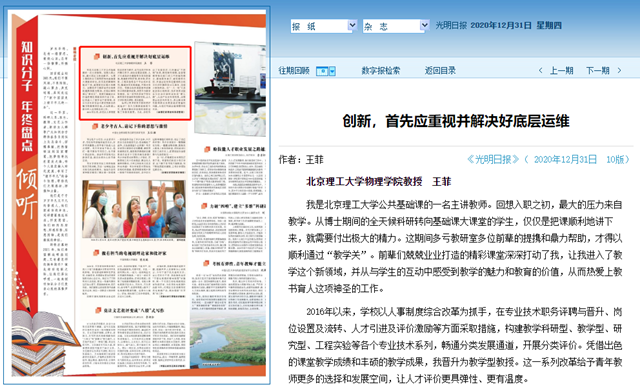This screenshot has height=389, width=640.
Task: Click the paragraph starting 2016年以来
Action: 455,345
